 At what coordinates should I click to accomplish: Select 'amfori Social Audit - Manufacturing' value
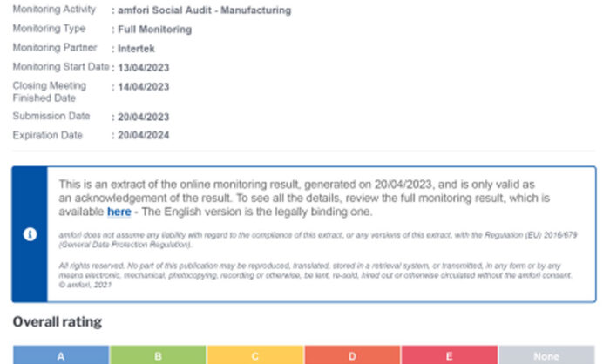(x=204, y=10)
